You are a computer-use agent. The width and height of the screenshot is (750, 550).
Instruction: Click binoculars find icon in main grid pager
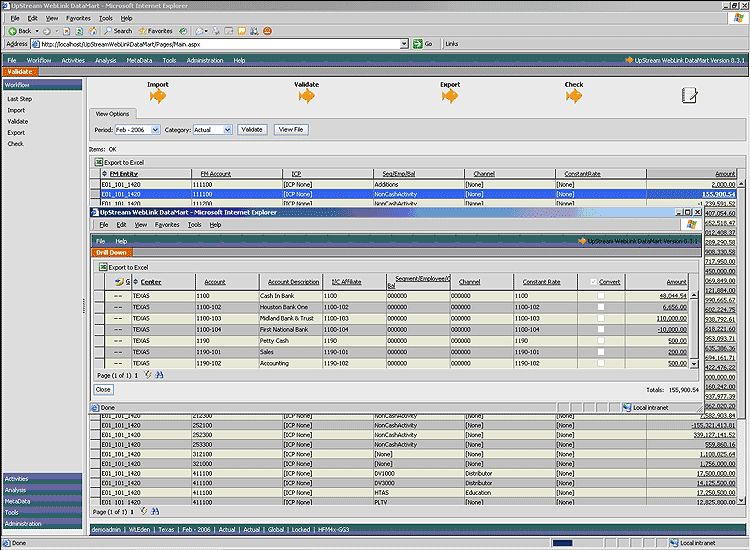point(155,511)
